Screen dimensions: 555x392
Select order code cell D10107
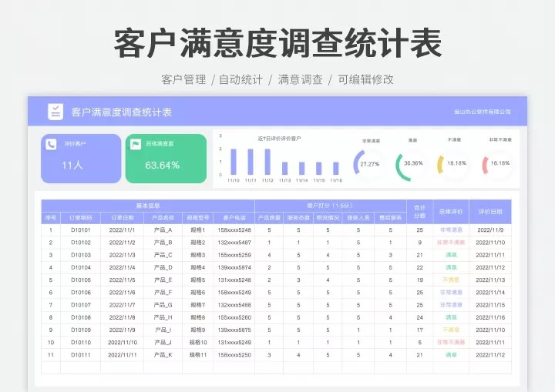coord(81,305)
